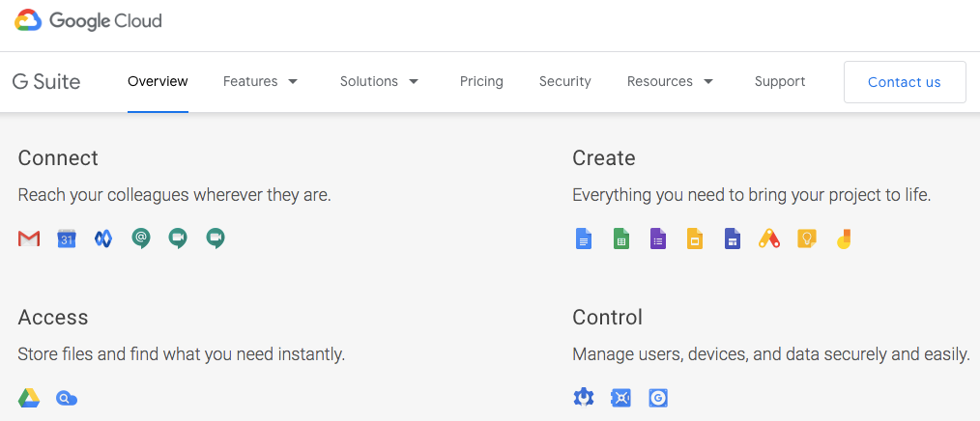Open the Google Docs icon

coord(583,239)
